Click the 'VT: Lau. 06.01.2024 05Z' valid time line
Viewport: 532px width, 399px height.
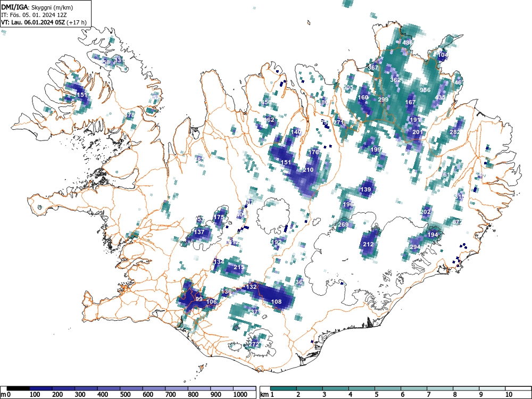[x=34, y=22]
